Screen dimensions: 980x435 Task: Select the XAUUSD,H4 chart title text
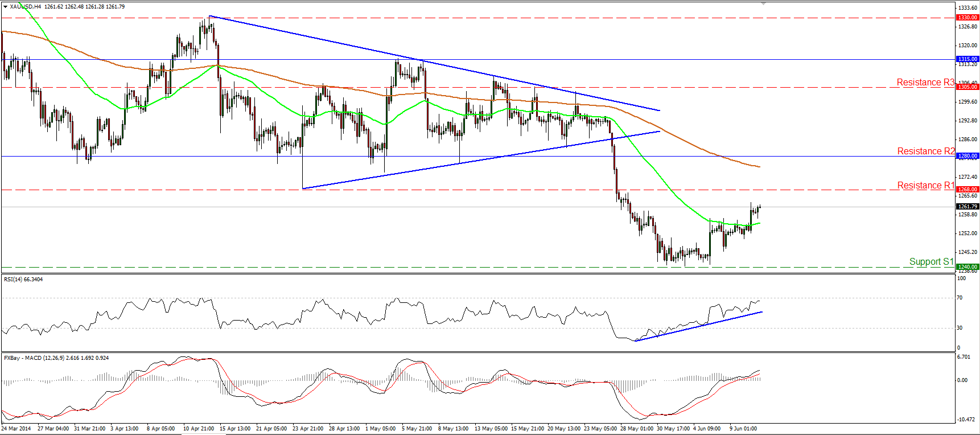(26, 7)
